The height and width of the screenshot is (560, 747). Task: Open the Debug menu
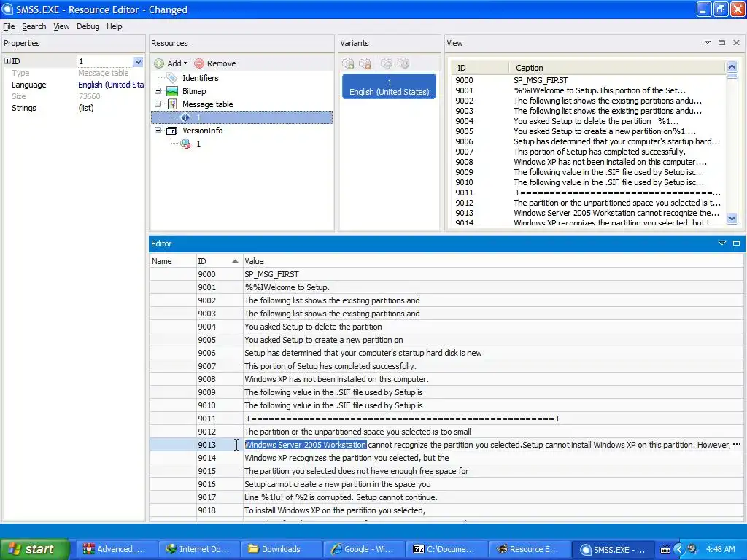(88, 26)
